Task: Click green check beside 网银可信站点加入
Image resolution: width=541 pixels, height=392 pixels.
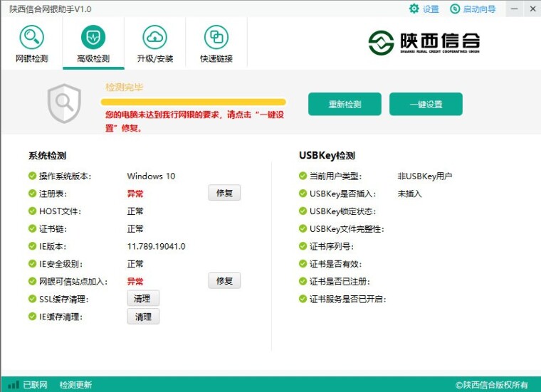Action: (32, 281)
